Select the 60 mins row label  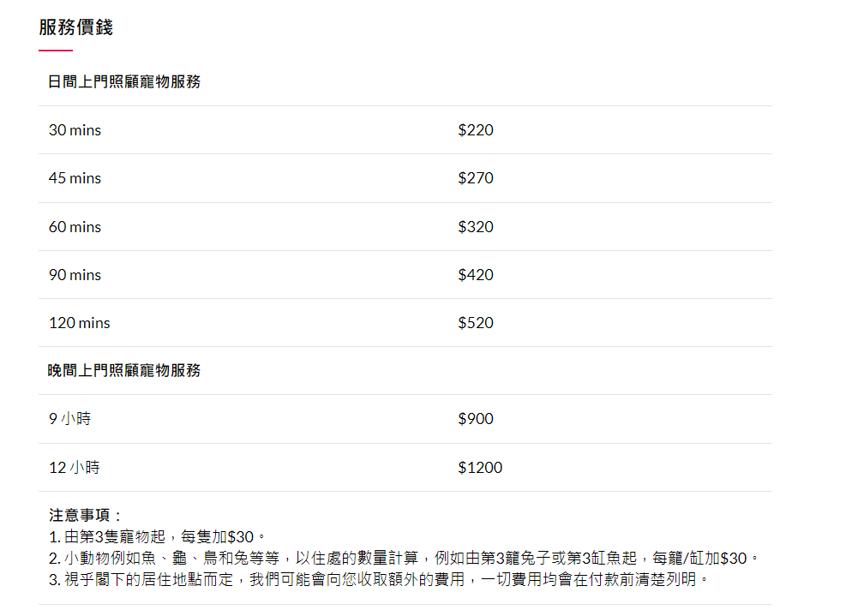pyautogui.click(x=75, y=226)
